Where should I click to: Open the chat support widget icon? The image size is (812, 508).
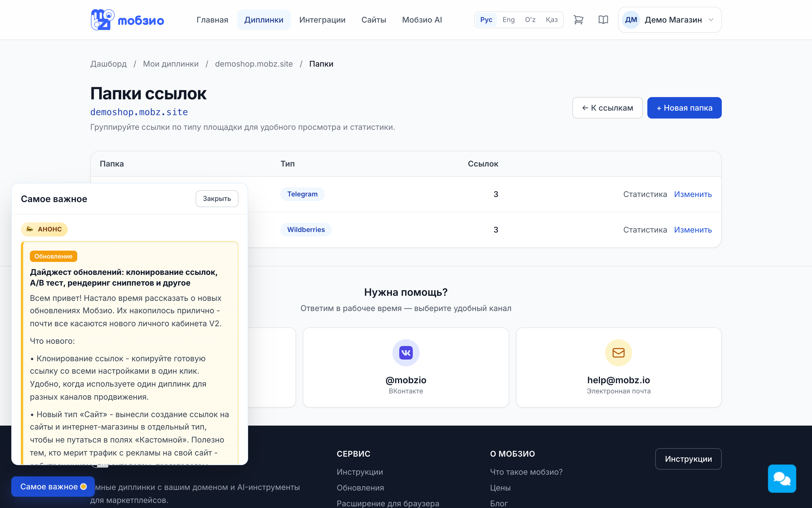pyautogui.click(x=782, y=478)
